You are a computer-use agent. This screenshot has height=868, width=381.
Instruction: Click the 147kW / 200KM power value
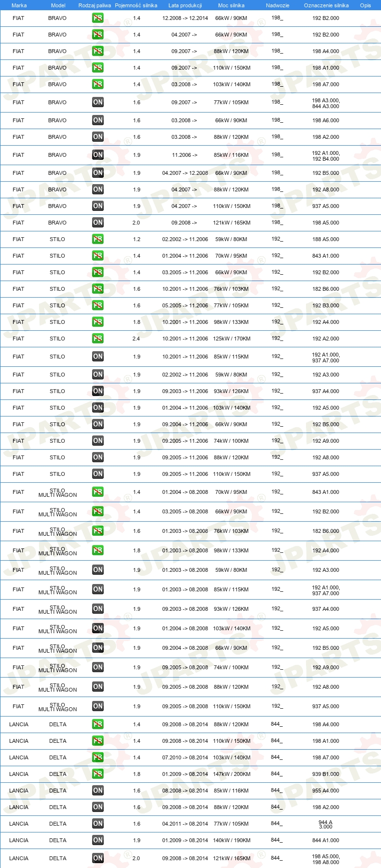click(232, 774)
